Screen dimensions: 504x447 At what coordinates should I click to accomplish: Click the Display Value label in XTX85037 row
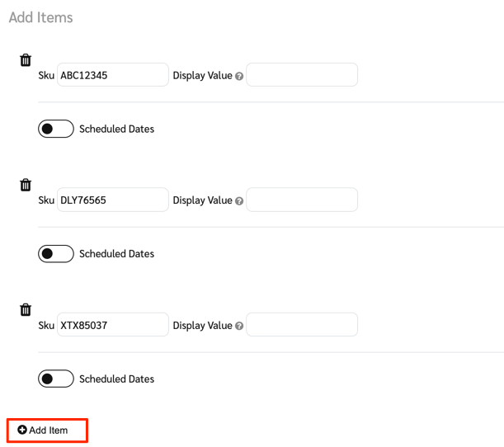click(x=202, y=326)
